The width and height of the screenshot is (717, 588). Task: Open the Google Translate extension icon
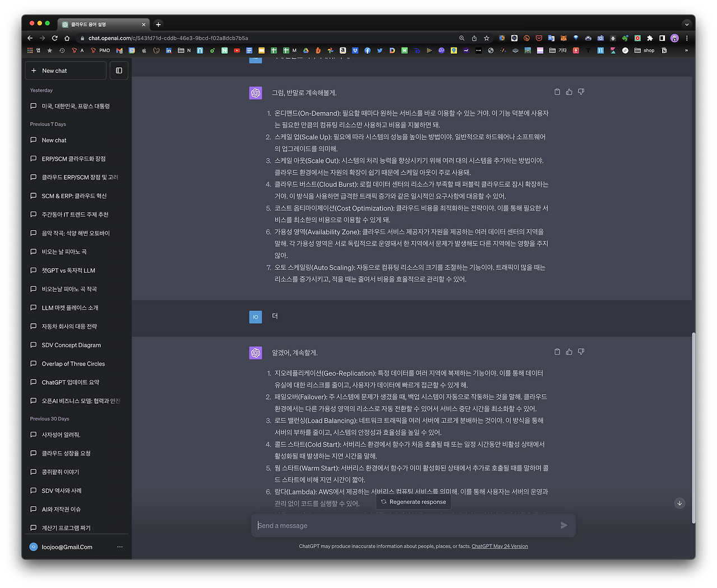click(551, 38)
